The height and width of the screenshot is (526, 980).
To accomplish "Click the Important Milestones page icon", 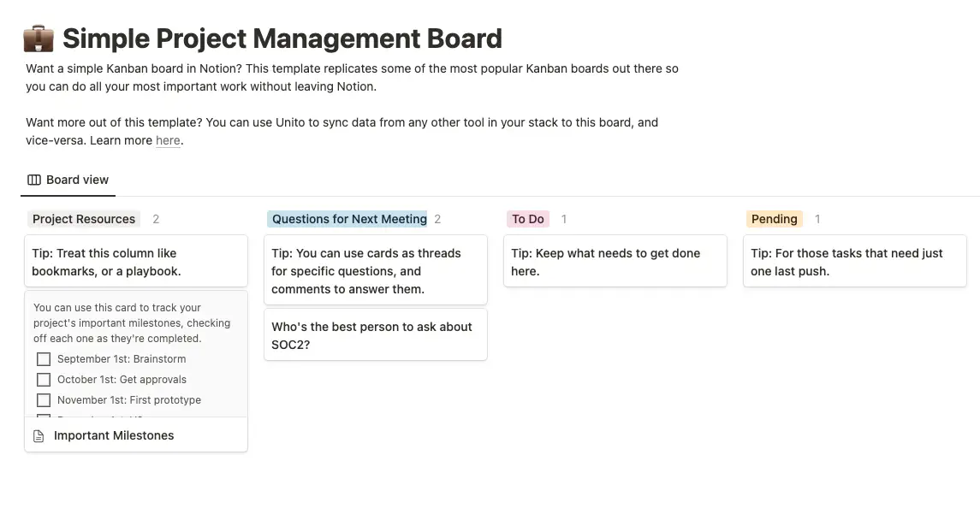I will (39, 436).
